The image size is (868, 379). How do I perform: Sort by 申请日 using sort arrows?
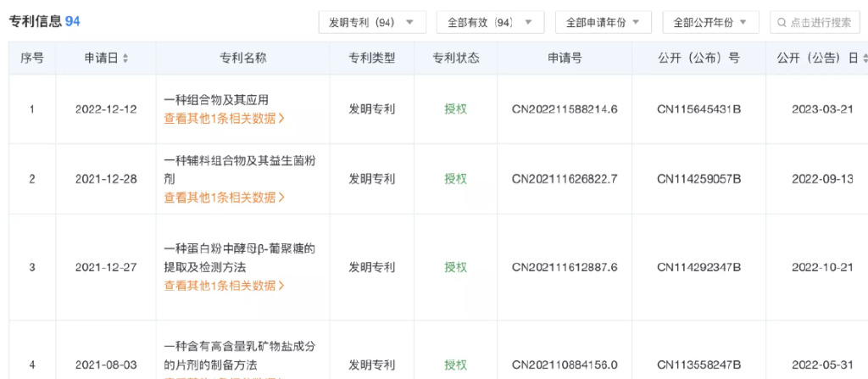coord(125,59)
